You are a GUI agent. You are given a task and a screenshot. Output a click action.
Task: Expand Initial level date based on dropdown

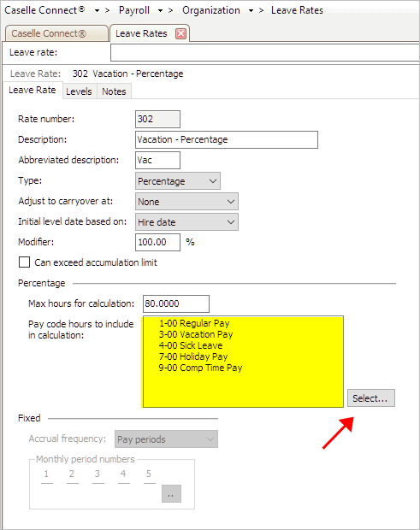point(186,222)
